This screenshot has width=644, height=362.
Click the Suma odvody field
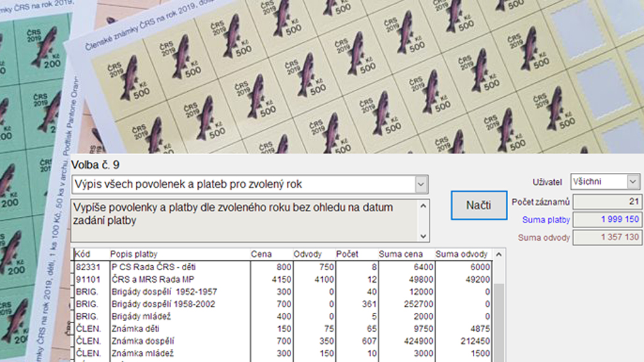point(607,237)
